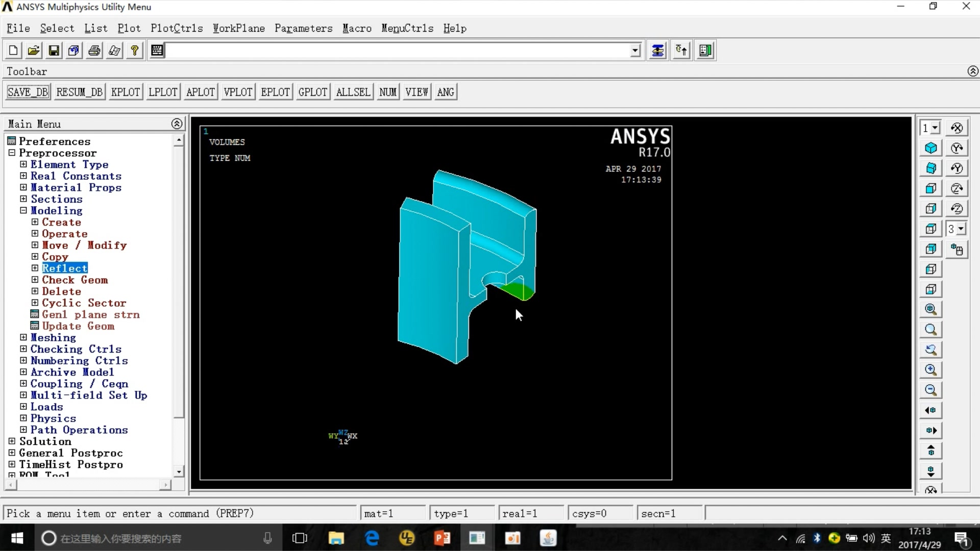
Task: Open the ANSYS Help question-mark icon
Action: coord(135,51)
